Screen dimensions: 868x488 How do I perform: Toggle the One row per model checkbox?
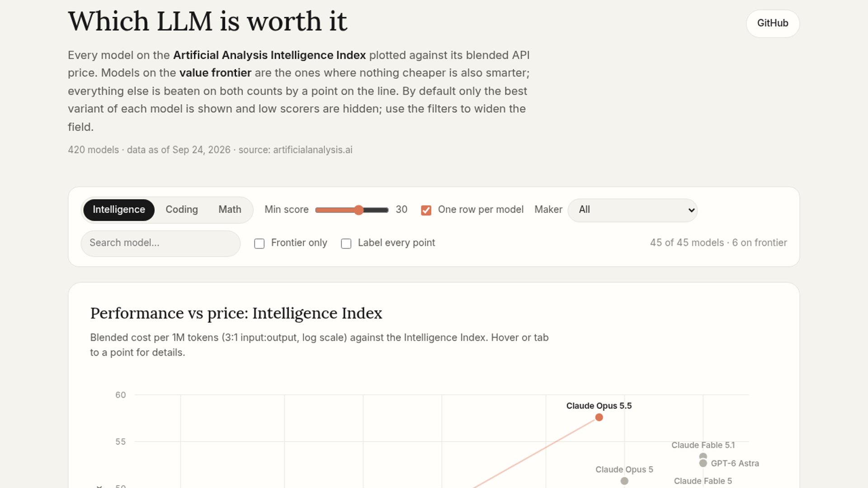pyautogui.click(x=426, y=210)
